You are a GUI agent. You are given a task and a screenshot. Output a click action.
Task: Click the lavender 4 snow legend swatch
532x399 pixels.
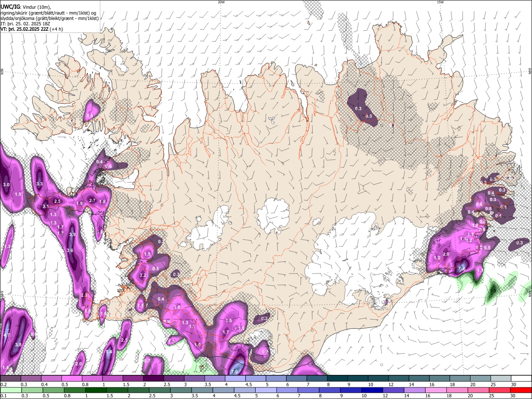coord(235,379)
